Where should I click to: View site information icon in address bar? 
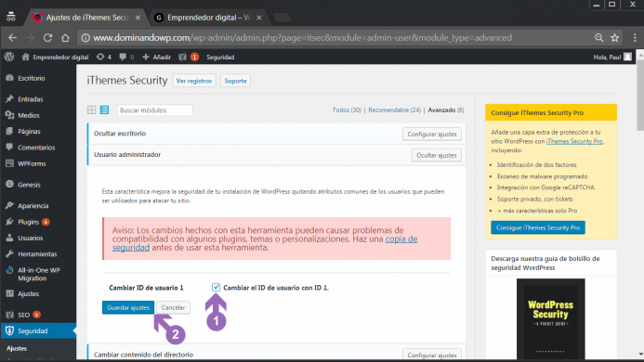[85, 38]
